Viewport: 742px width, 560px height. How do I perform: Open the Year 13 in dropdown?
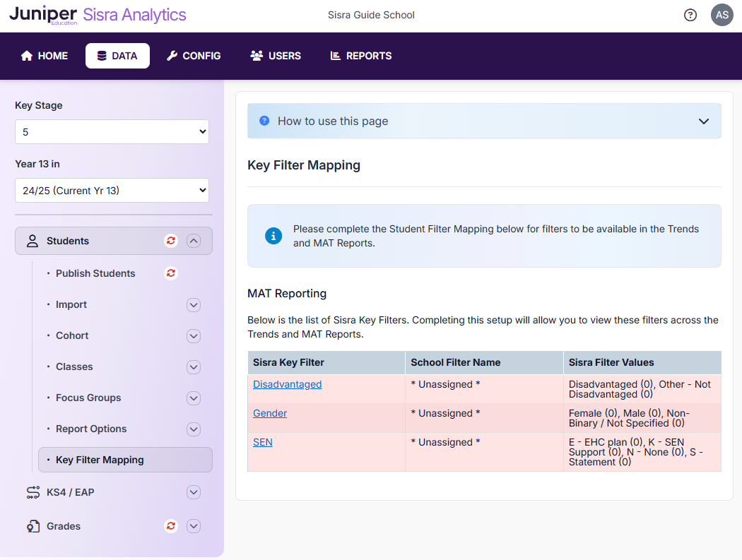112,191
